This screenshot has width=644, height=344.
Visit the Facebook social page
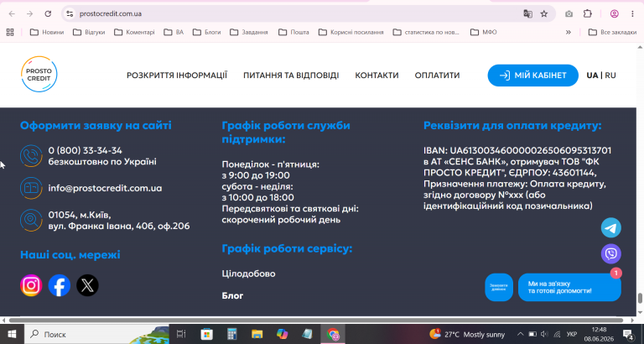coord(60,285)
